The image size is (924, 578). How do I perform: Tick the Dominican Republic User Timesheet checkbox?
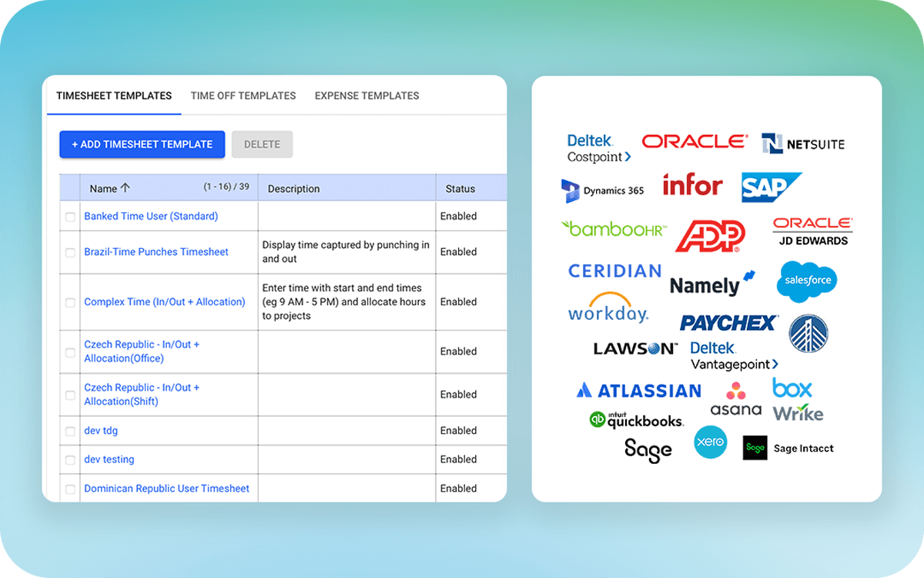click(x=70, y=489)
